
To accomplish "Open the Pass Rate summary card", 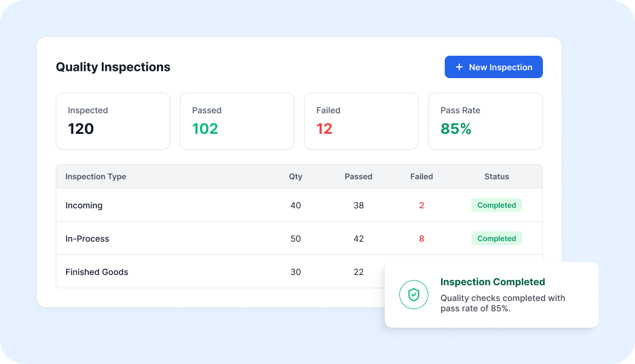I will (x=485, y=121).
